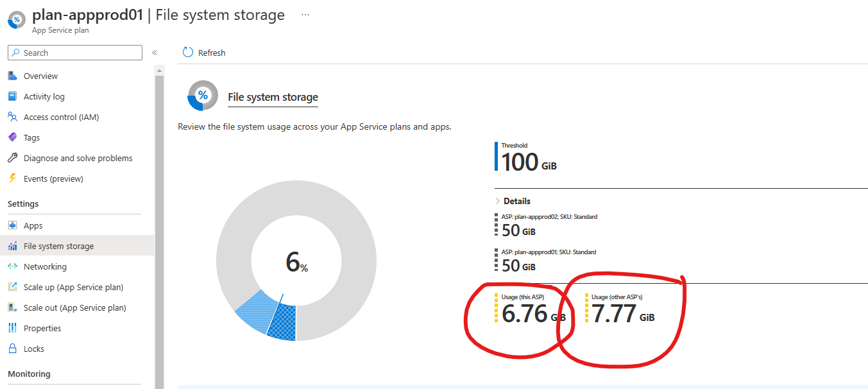Open the Tags menu item
The image size is (868, 389).
(31, 137)
